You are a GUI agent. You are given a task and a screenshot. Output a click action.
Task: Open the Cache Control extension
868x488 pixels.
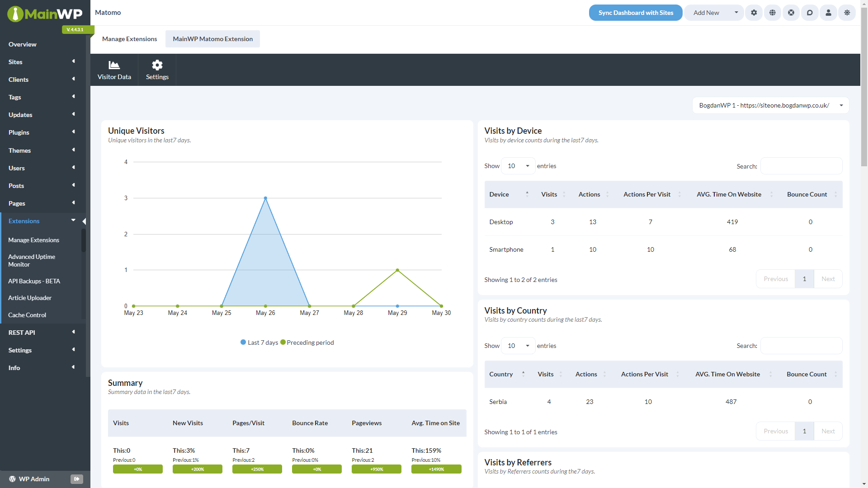click(x=27, y=315)
